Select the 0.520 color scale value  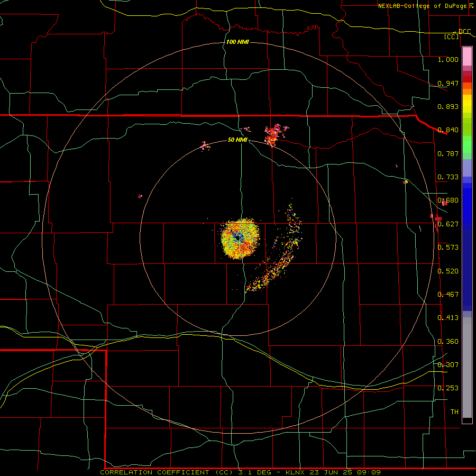448,271
